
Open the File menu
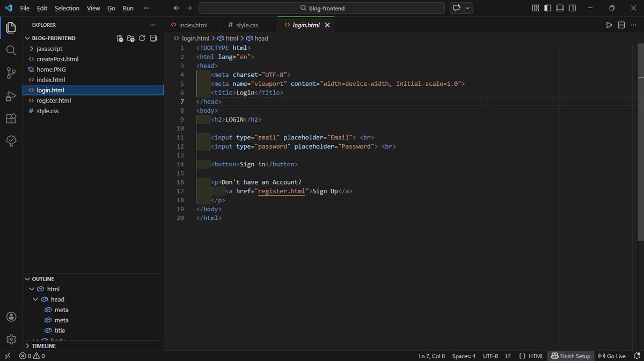click(x=25, y=8)
